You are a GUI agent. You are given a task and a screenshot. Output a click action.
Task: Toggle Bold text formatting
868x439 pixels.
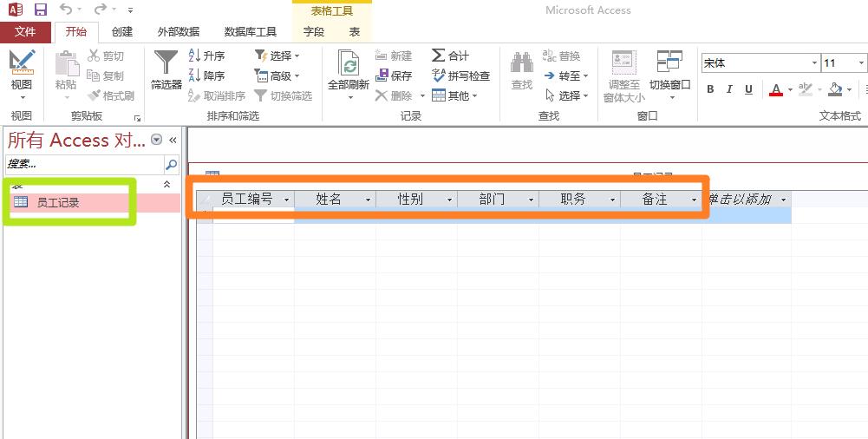[710, 89]
